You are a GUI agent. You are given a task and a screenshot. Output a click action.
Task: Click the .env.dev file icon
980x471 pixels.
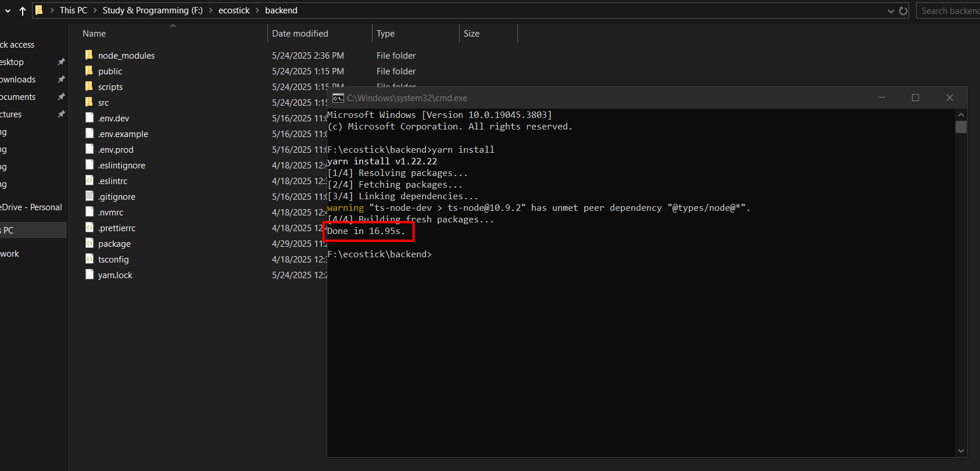tap(90, 118)
